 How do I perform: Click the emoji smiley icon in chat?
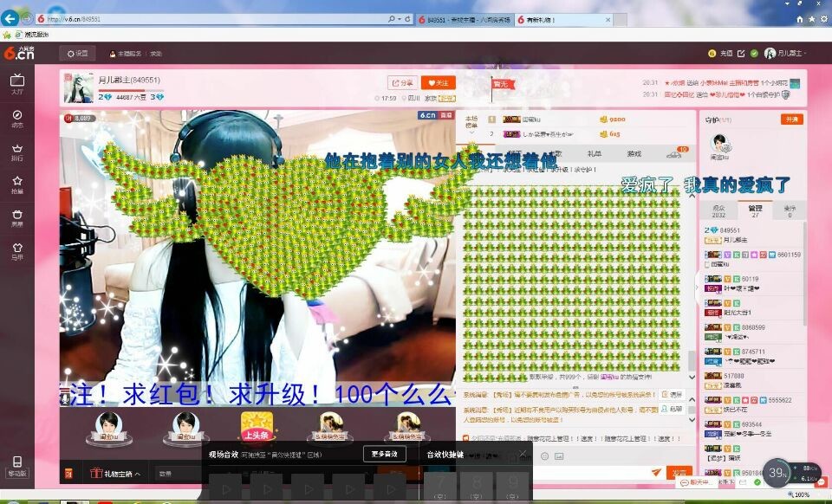click(545, 456)
